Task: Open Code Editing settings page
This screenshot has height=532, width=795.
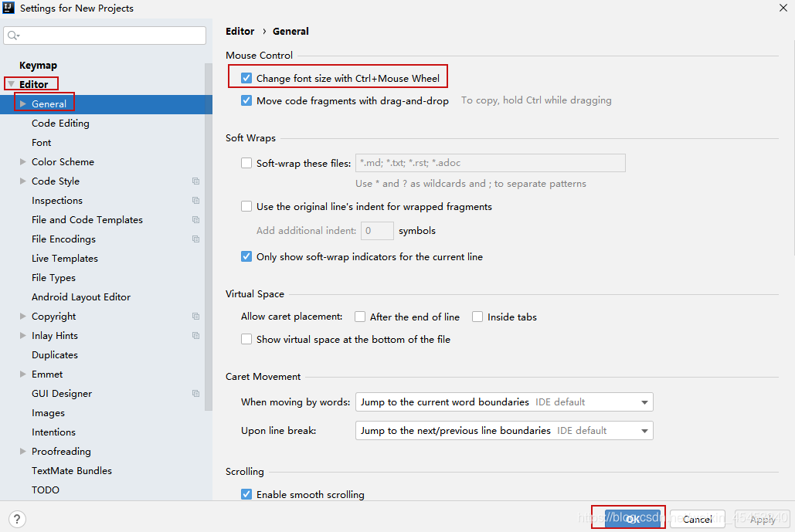Action: click(60, 123)
